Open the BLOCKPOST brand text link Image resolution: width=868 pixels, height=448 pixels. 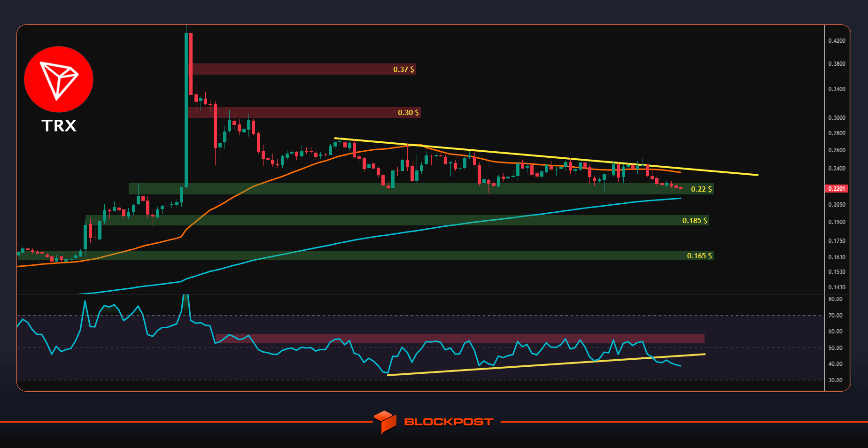click(x=449, y=422)
